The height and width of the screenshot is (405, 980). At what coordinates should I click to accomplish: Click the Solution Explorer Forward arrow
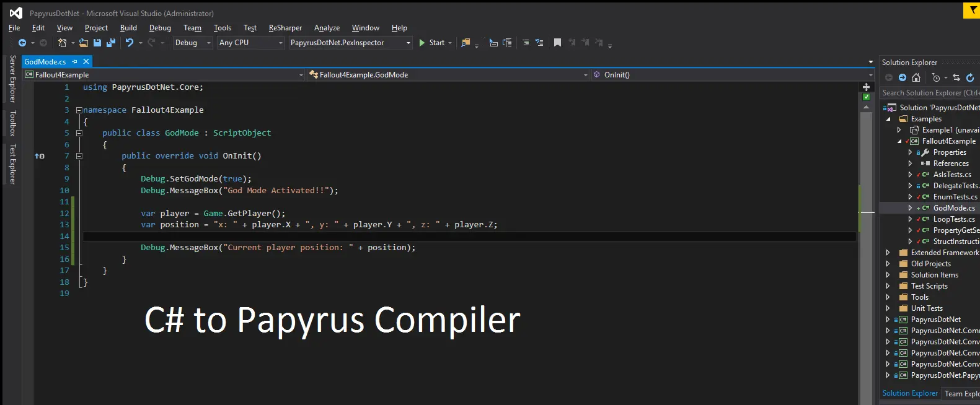tap(903, 77)
